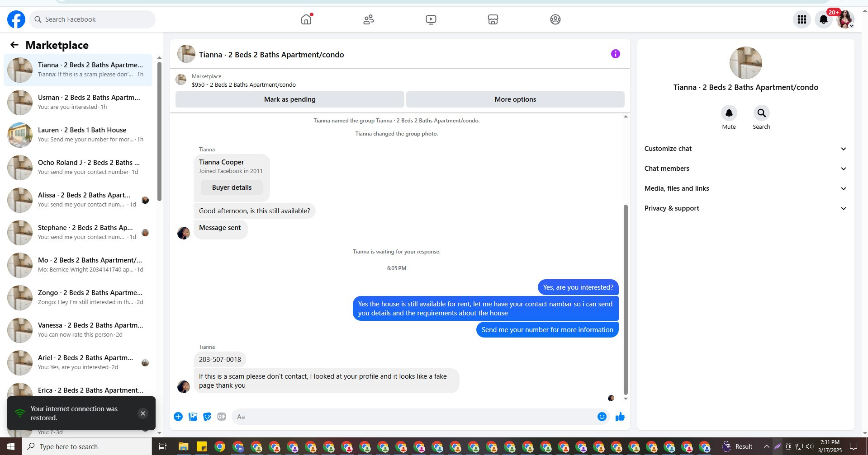The width and height of the screenshot is (868, 455).
Task: Click the phone number message 203-507-0018
Action: [x=220, y=360]
